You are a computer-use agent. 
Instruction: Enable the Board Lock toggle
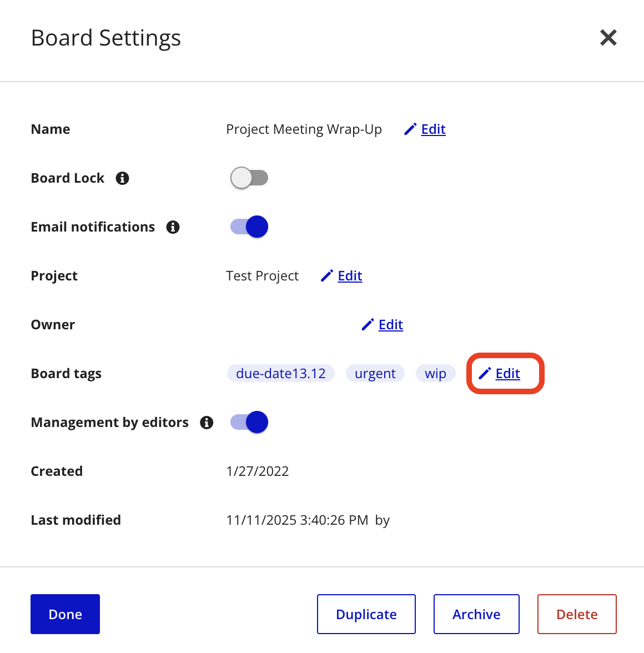(x=249, y=178)
